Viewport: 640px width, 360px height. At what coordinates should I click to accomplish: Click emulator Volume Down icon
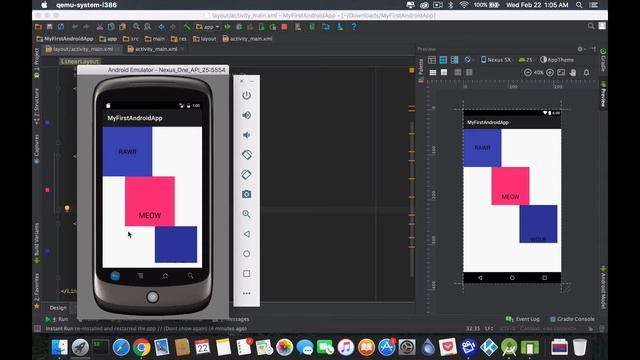[247, 135]
